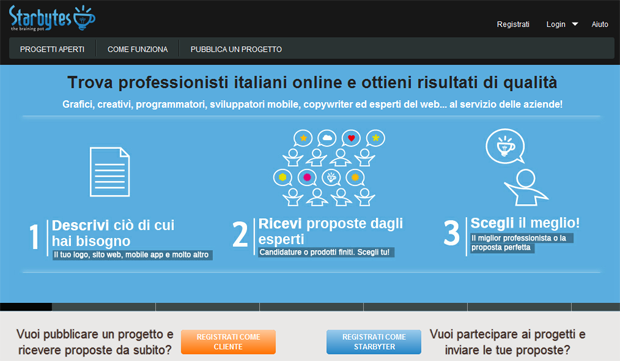This screenshot has width=620, height=361.
Task: Click Registrati Come Cliente orange button
Action: [228, 342]
